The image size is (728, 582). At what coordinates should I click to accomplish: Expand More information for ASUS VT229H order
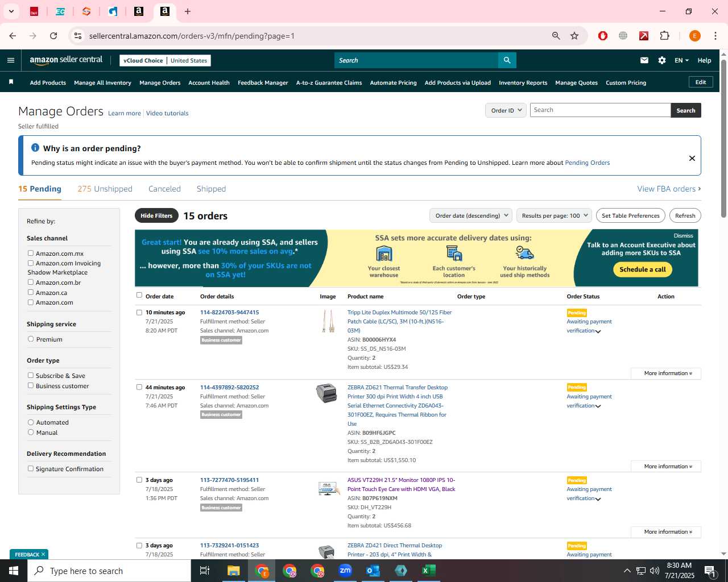pyautogui.click(x=666, y=532)
